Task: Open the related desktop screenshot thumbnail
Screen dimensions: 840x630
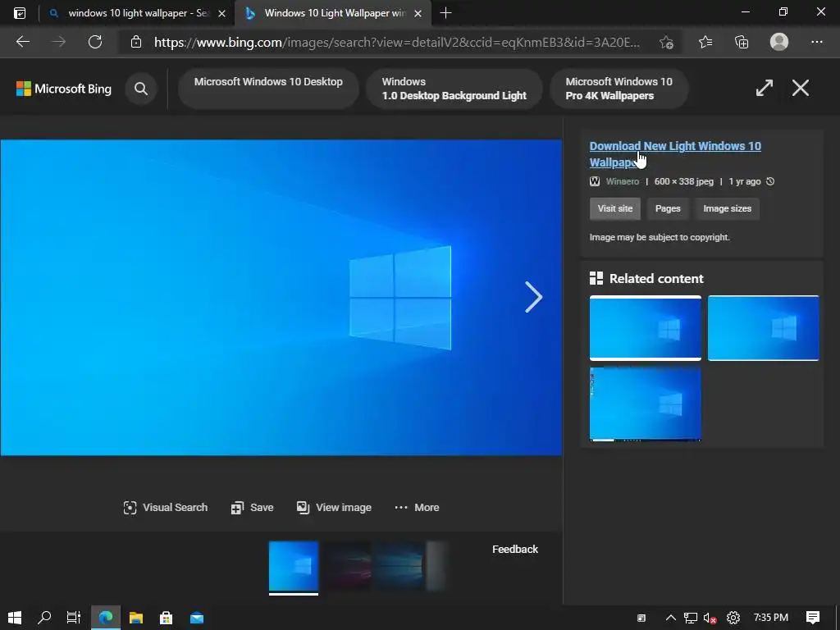Action: [x=645, y=404]
